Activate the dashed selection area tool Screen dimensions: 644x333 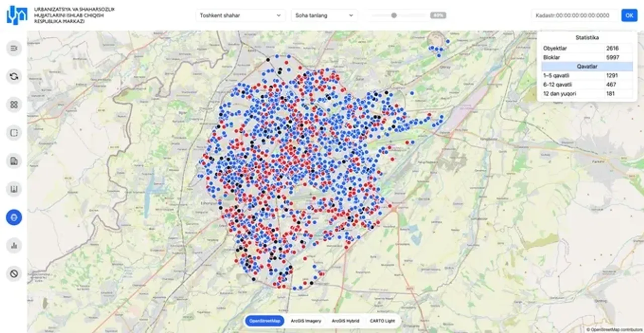(x=14, y=133)
